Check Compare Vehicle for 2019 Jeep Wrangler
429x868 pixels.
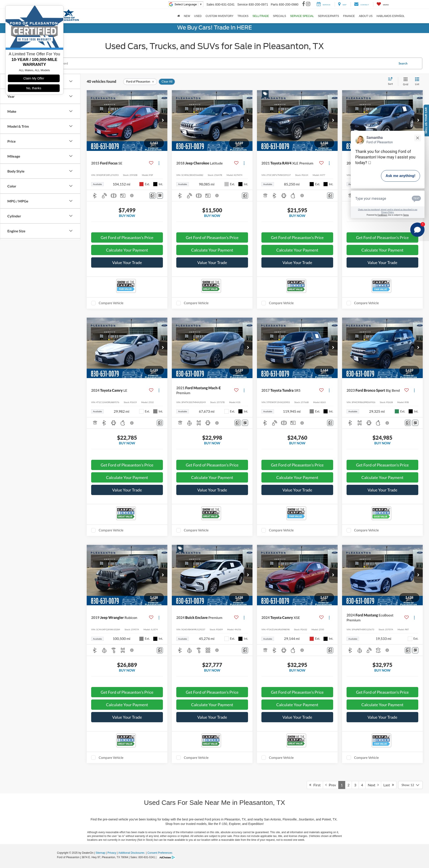[x=93, y=758]
